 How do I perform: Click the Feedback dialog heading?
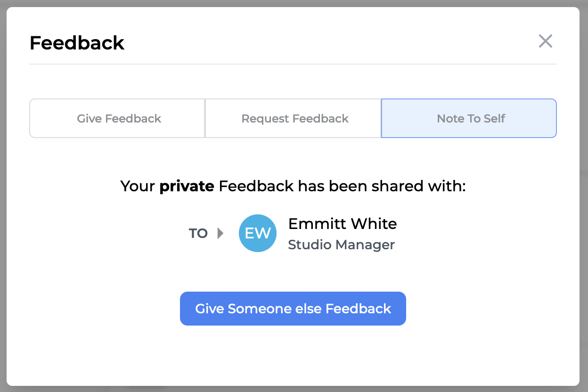click(x=77, y=43)
